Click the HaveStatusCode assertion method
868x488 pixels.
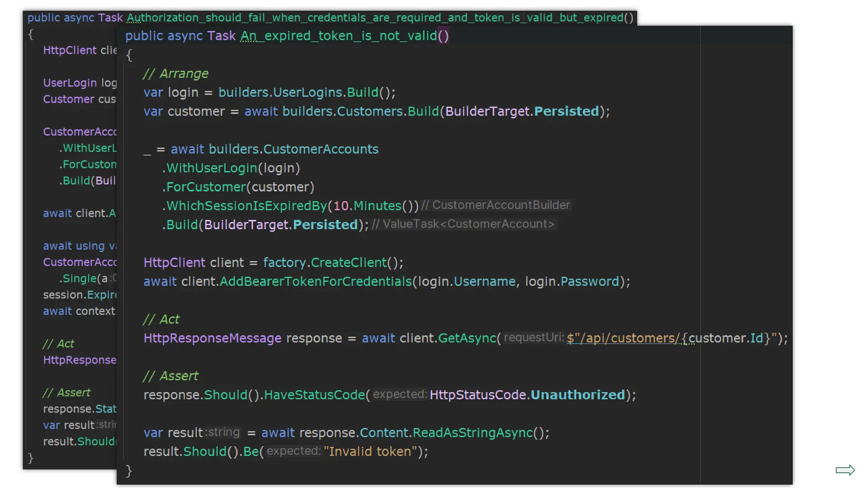click(x=314, y=395)
